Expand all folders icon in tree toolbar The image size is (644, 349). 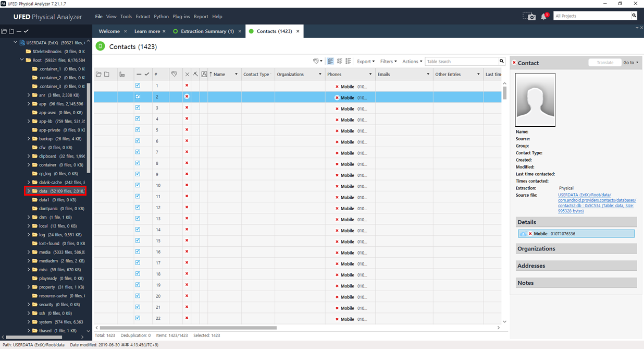pos(4,31)
